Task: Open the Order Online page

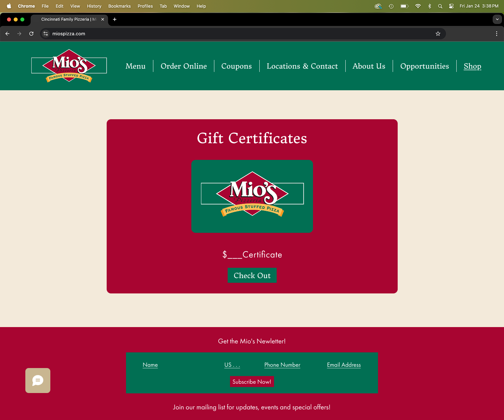Action: click(x=184, y=66)
